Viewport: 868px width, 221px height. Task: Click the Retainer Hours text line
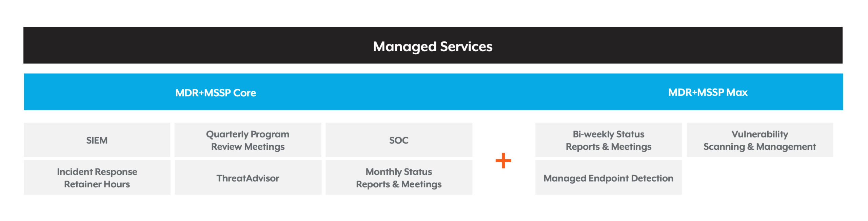[x=97, y=184]
